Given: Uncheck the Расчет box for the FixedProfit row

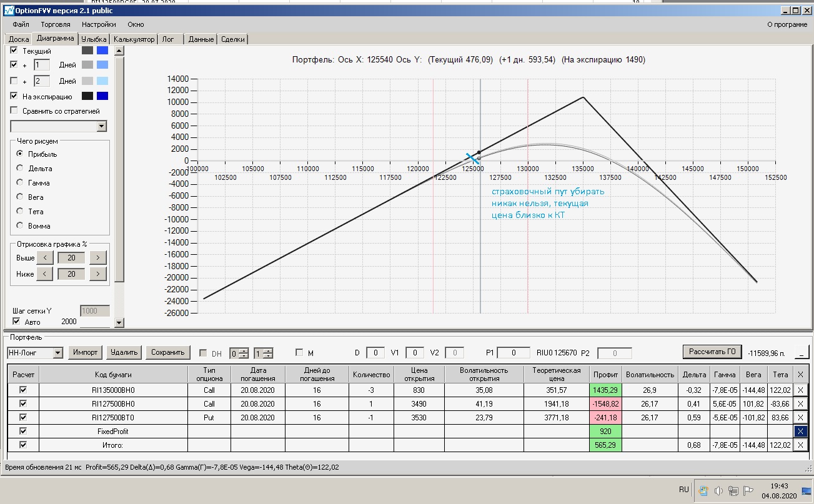Looking at the screenshot, I should [24, 431].
